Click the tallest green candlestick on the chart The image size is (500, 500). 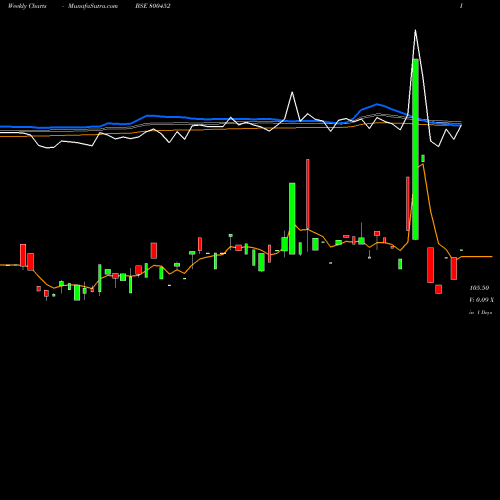(415, 149)
